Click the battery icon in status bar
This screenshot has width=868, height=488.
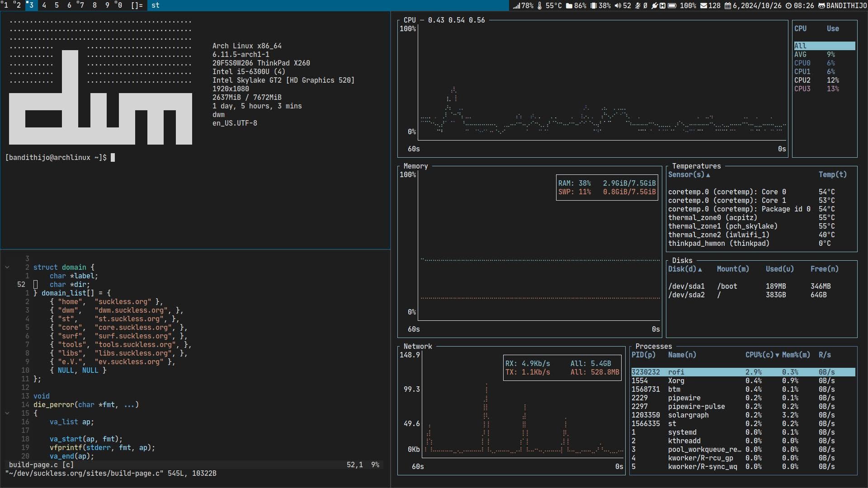coord(672,6)
